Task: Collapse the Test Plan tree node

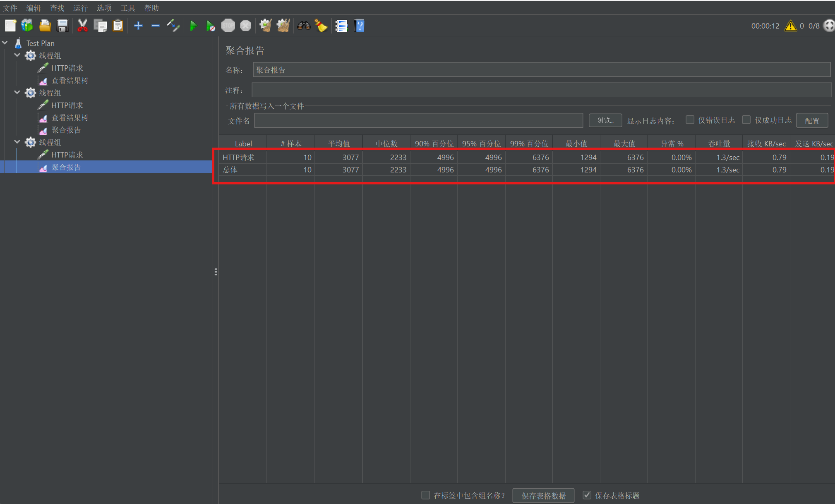Action: pyautogui.click(x=5, y=43)
